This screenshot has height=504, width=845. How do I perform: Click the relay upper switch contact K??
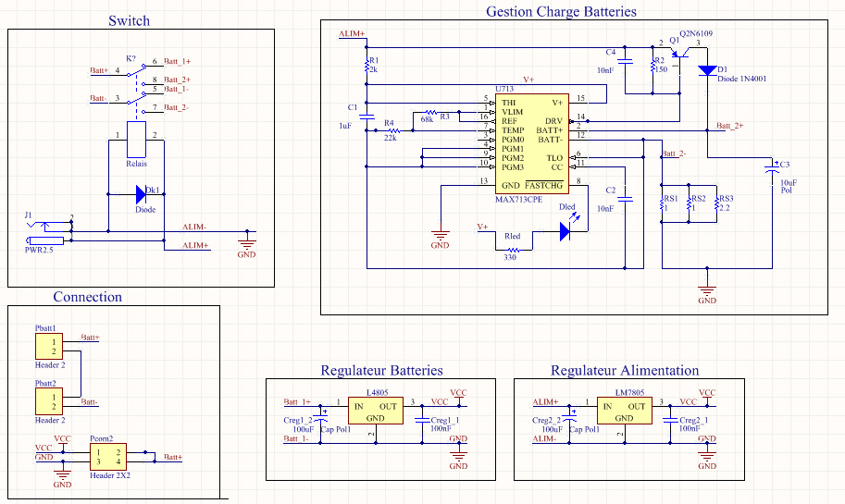pos(136,70)
